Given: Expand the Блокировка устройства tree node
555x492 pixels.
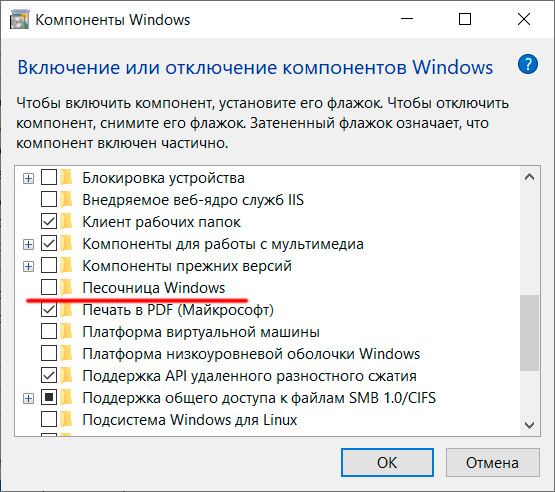Looking at the screenshot, I should pos(28,178).
